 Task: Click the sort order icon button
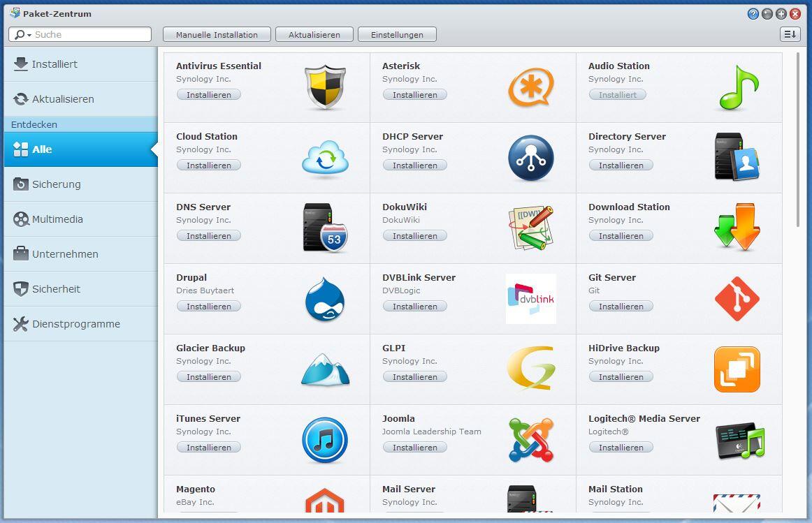(790, 34)
